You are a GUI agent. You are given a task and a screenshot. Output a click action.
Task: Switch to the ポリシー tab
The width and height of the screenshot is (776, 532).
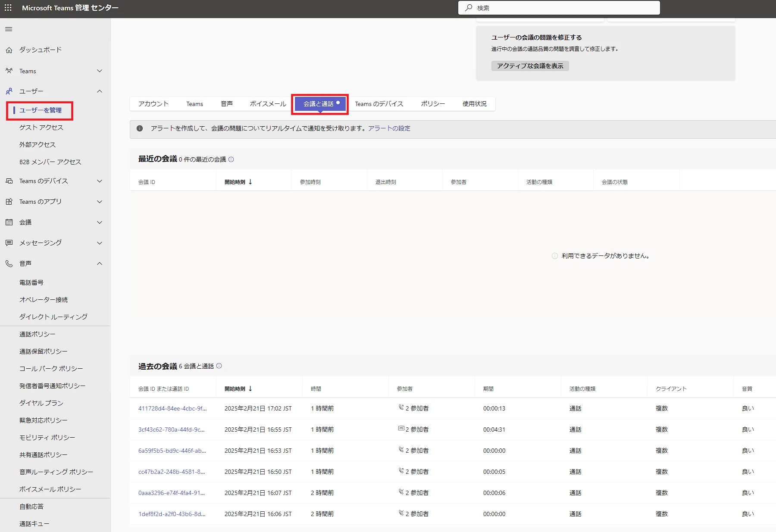pos(433,104)
